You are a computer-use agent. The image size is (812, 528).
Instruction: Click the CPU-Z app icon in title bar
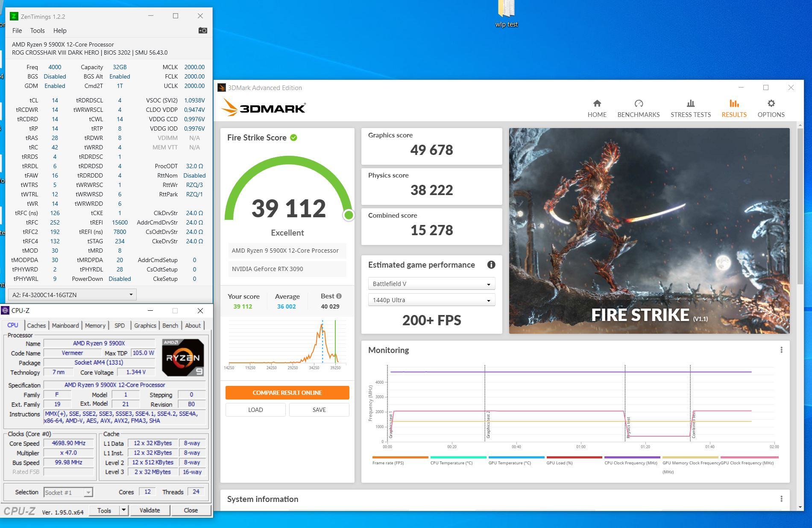pyautogui.click(x=5, y=310)
